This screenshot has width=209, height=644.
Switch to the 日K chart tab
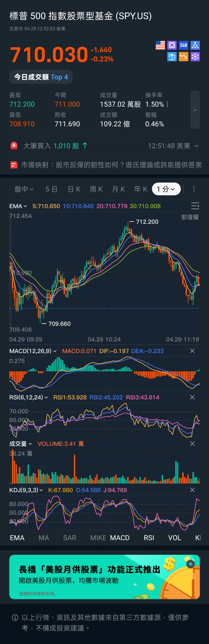pos(74,189)
